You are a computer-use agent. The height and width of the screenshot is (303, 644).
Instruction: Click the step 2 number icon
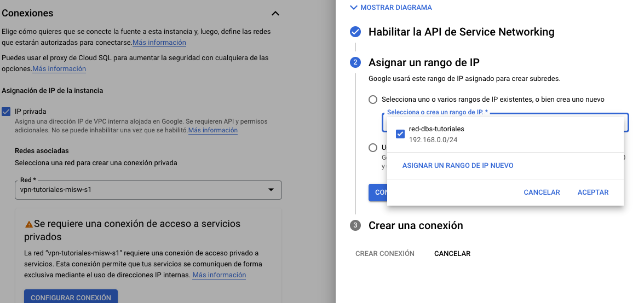tap(355, 62)
